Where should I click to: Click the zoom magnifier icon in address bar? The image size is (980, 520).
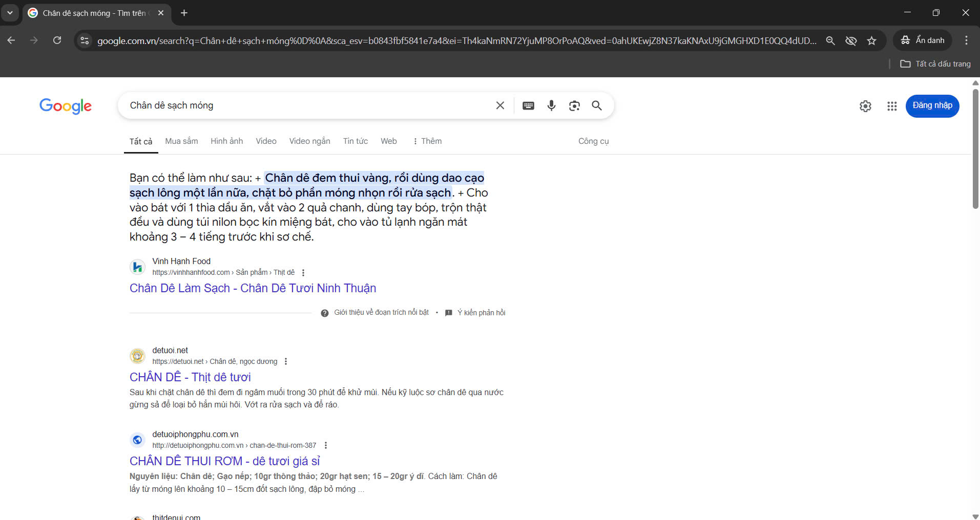[830, 40]
